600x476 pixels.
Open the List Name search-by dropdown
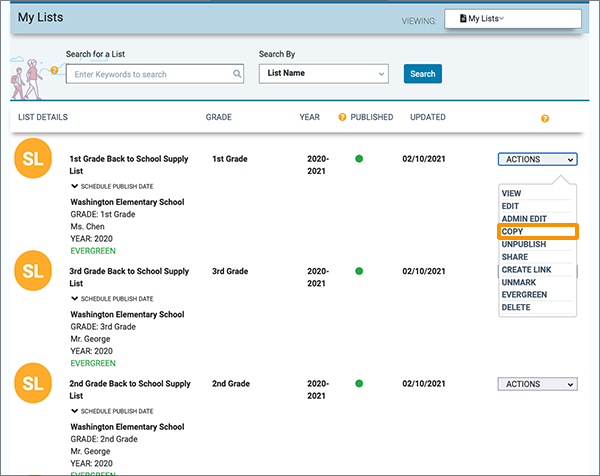324,73
